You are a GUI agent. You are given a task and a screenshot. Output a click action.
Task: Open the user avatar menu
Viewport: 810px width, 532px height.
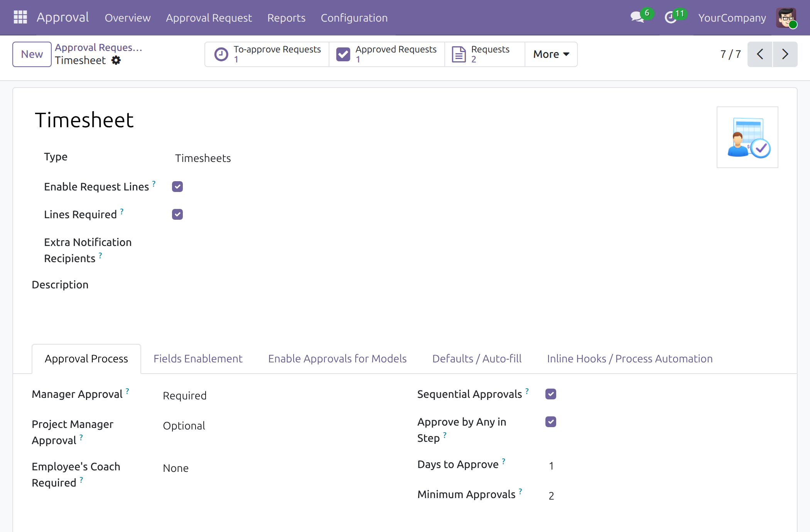(786, 18)
